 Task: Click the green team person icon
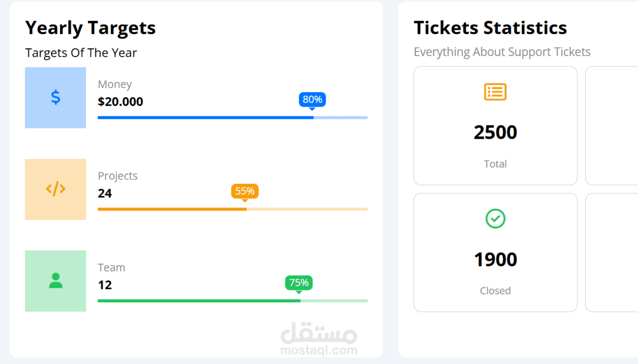pyautogui.click(x=56, y=281)
